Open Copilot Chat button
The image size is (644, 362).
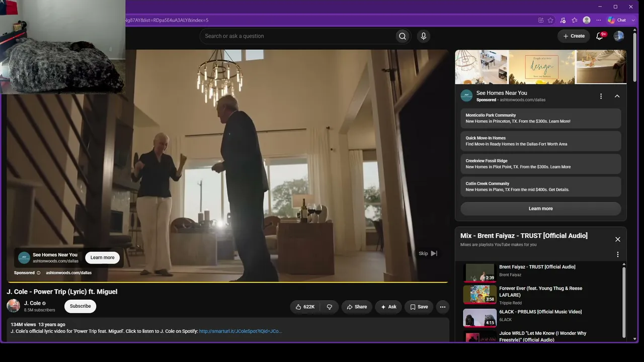coord(617,20)
